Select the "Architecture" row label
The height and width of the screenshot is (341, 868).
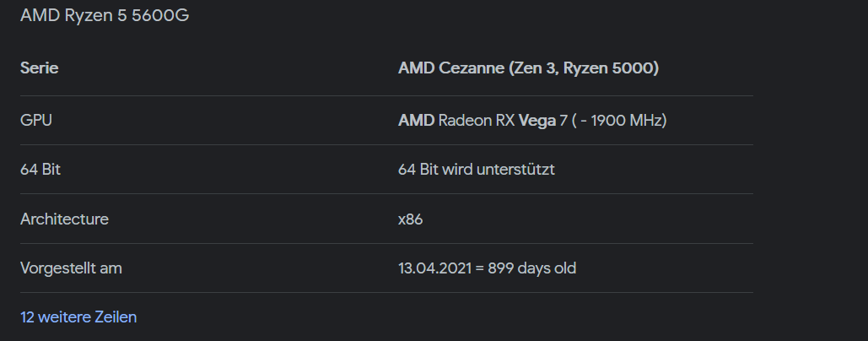click(x=64, y=219)
